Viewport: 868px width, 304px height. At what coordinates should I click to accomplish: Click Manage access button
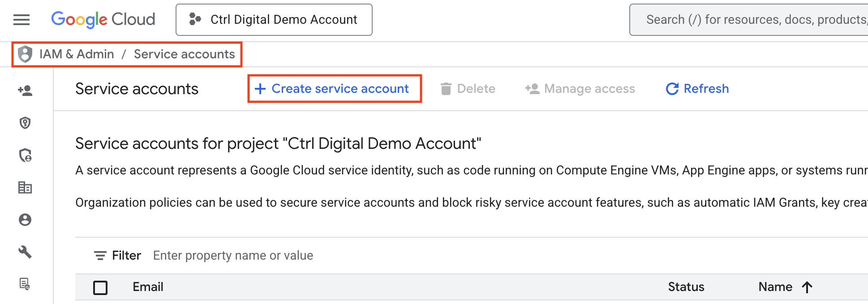[580, 89]
